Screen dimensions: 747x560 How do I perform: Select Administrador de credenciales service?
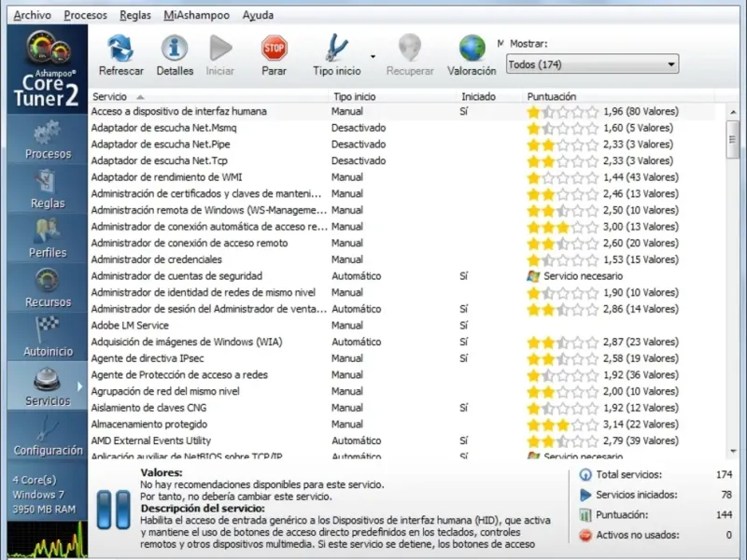point(402,259)
